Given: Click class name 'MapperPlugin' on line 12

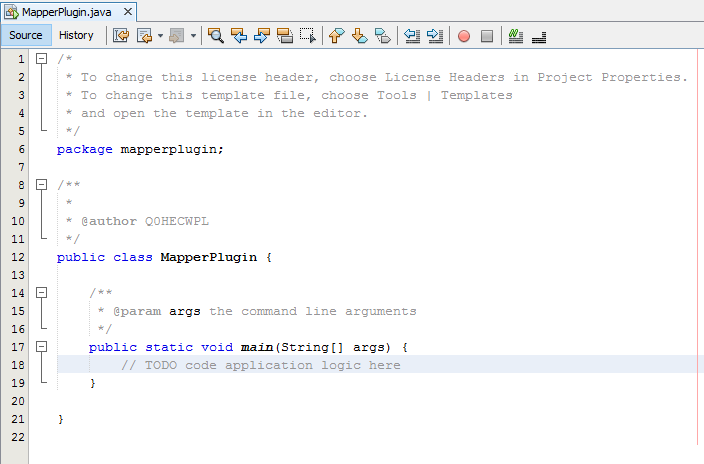Looking at the screenshot, I should click(x=209, y=257).
